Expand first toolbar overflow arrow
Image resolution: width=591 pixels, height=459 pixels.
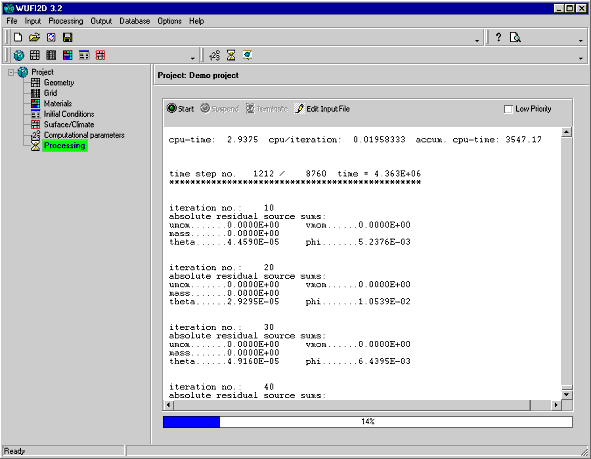(477, 40)
